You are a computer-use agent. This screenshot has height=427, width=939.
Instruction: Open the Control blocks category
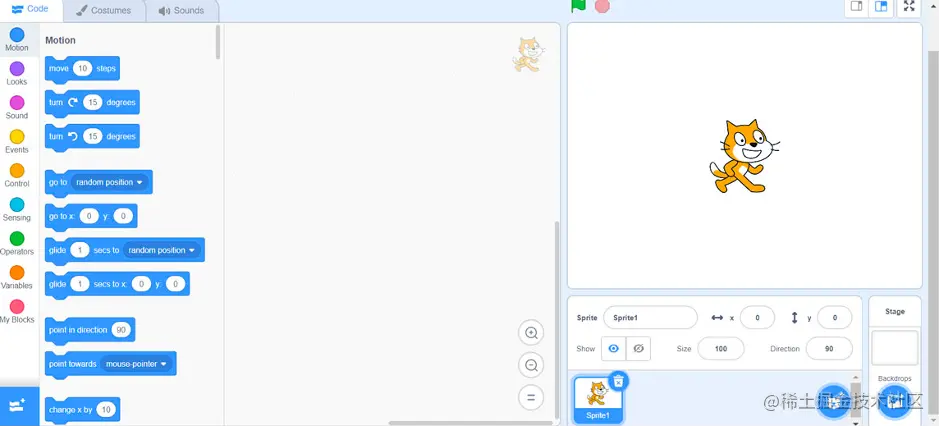pos(17,176)
